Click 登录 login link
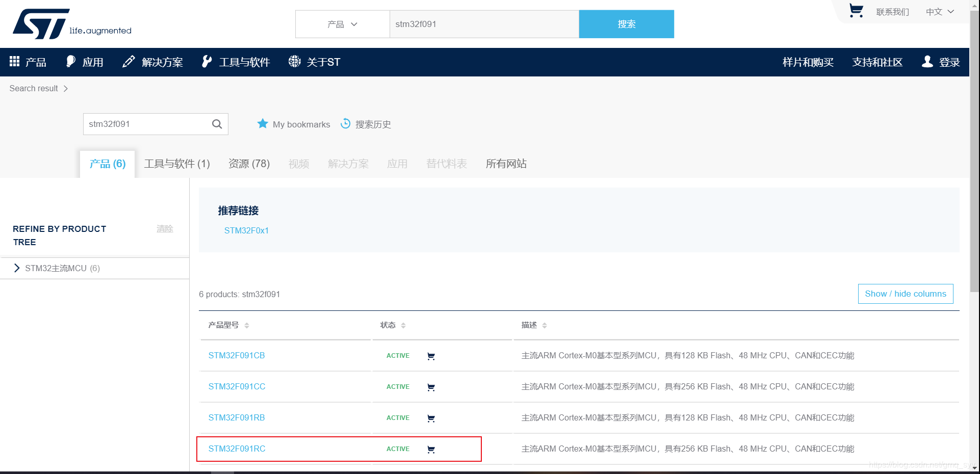 pos(949,62)
